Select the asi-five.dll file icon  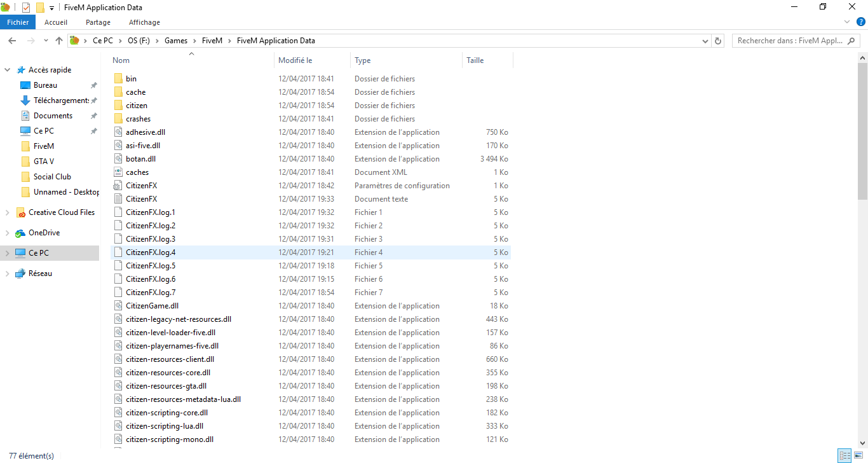pyautogui.click(x=118, y=146)
